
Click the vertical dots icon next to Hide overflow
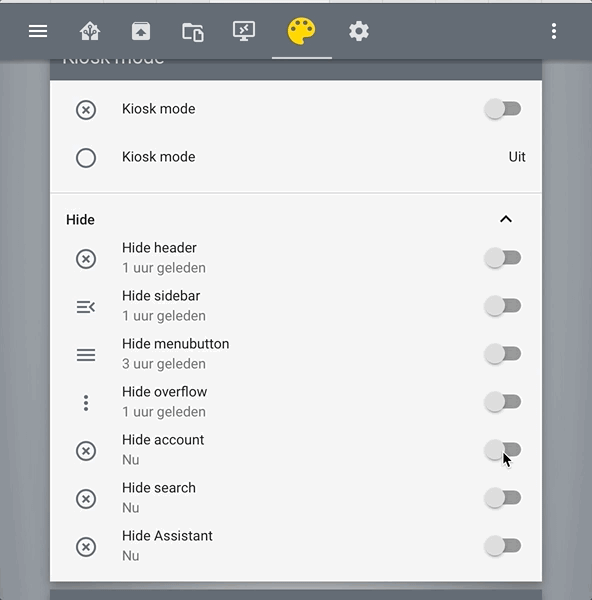tap(86, 403)
